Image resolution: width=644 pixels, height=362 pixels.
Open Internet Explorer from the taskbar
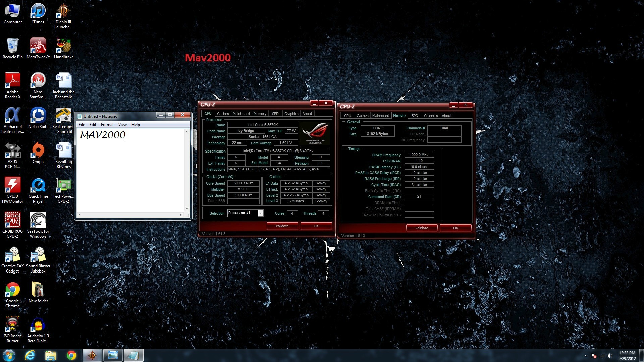(x=30, y=355)
